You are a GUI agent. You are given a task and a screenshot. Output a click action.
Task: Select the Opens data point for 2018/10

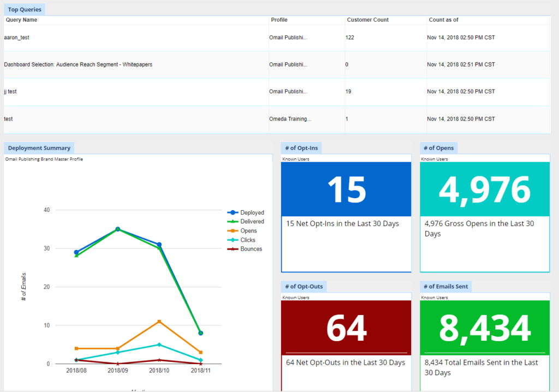[x=159, y=322]
